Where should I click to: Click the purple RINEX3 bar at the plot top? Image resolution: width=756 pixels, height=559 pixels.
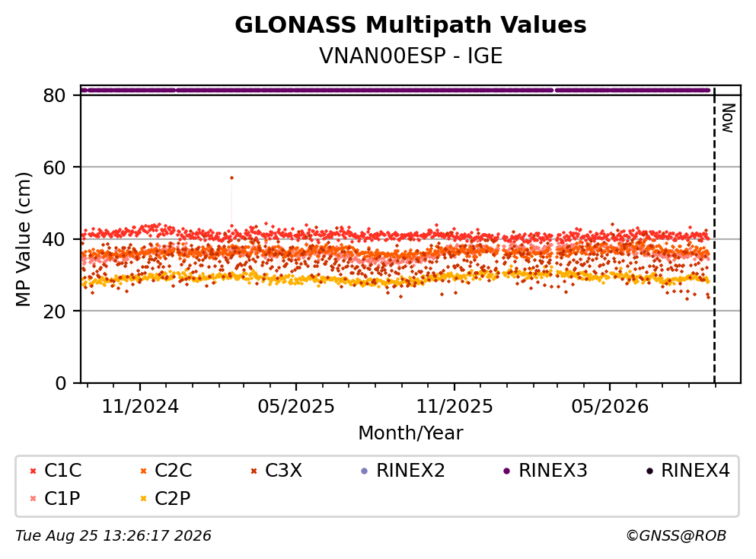pyautogui.click(x=395, y=90)
